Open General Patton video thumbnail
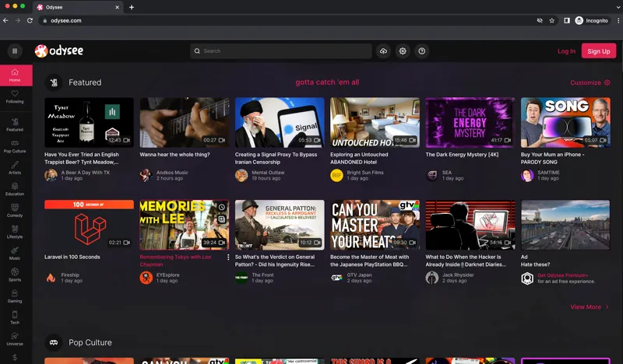Image resolution: width=623 pixels, height=364 pixels. (x=280, y=225)
